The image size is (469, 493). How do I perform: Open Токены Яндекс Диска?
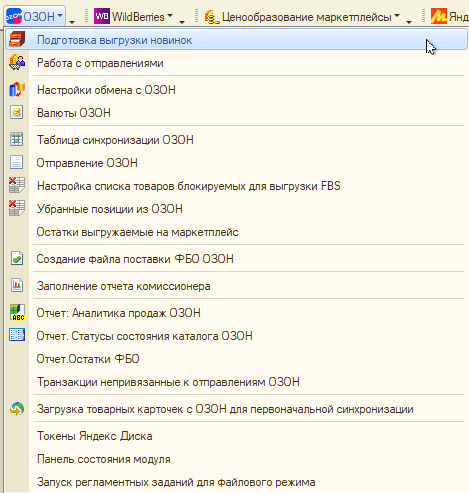coord(95,436)
